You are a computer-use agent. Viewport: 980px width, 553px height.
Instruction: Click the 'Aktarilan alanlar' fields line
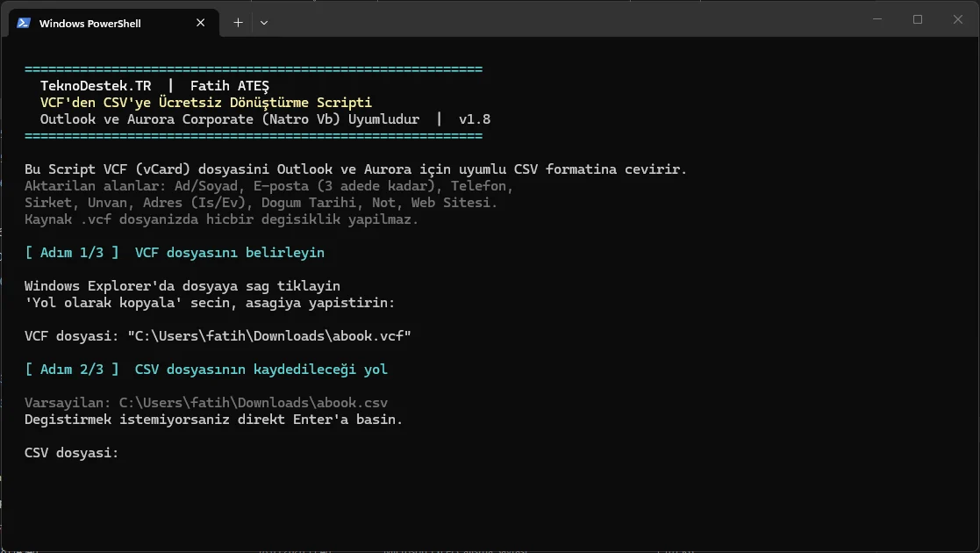point(268,186)
